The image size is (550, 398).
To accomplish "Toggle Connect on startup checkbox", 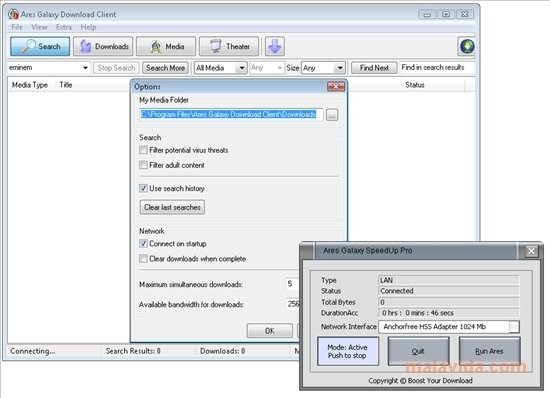I will coord(143,243).
